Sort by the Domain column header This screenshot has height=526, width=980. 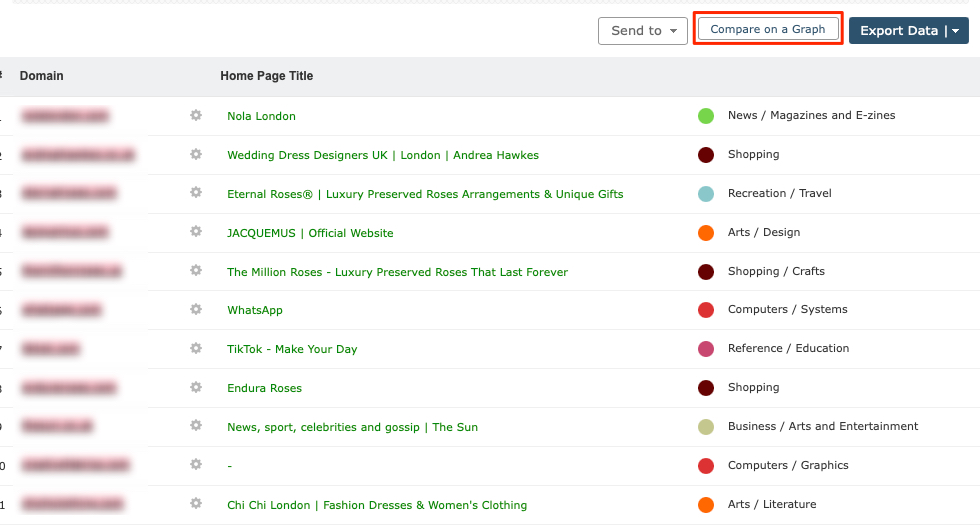point(41,76)
